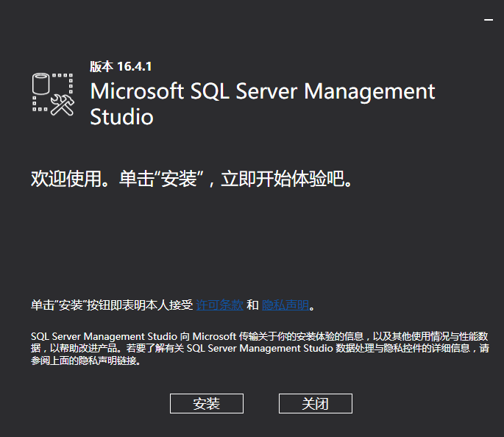Click the 版本 16.4.1 version label
Image resolution: width=504 pixels, height=437 pixels.
pyautogui.click(x=121, y=66)
